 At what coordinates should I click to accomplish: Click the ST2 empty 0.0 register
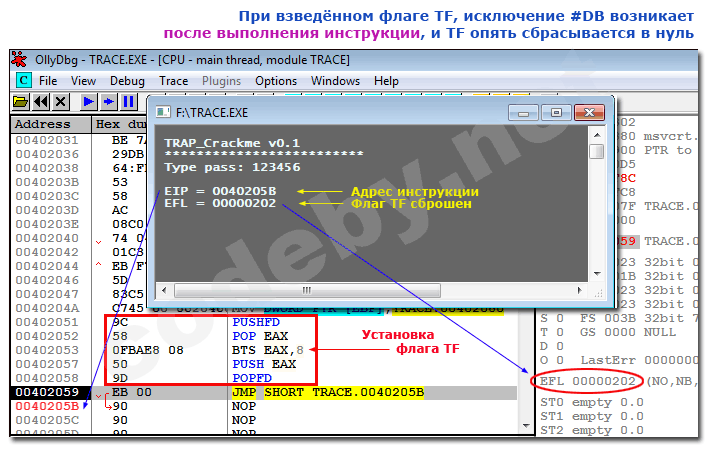tap(591, 430)
